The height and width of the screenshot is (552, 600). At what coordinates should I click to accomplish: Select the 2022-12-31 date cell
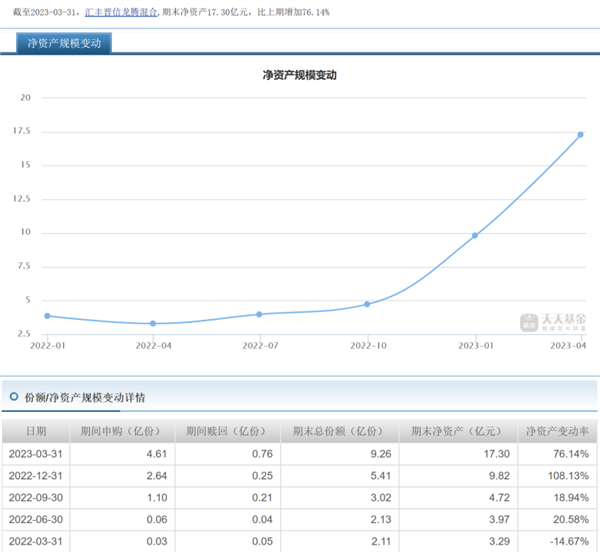(36, 476)
